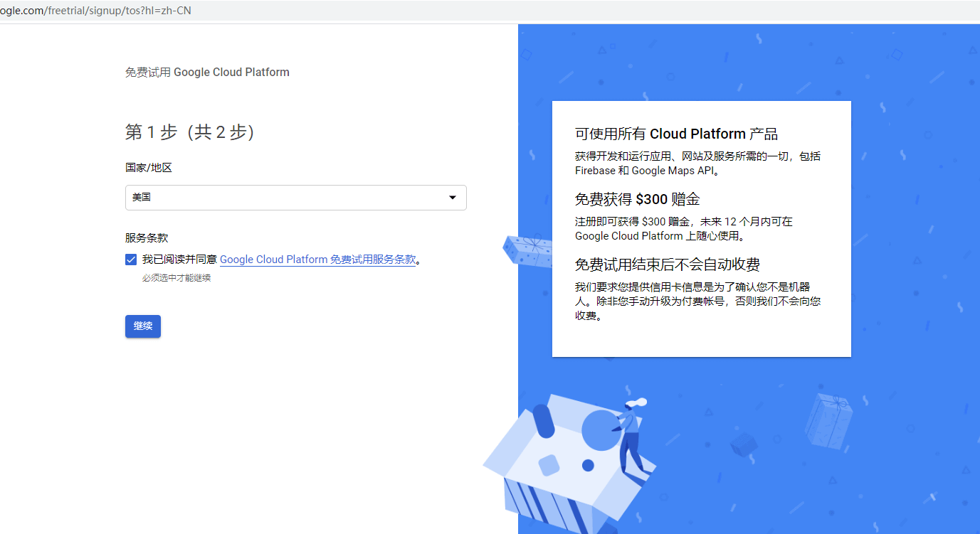Open the 国家/地区 dropdown showing 美国
The height and width of the screenshot is (534, 980).
tap(285, 198)
